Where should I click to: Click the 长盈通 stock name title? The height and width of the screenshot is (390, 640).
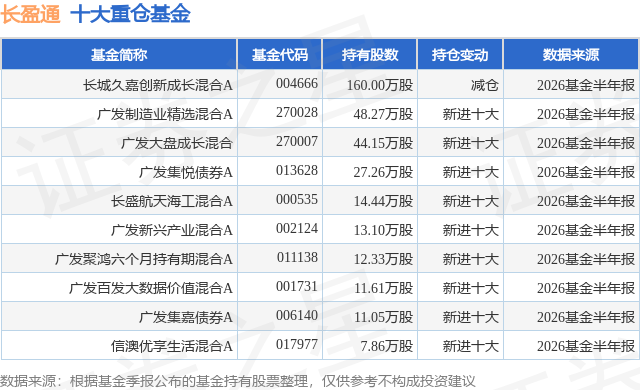point(31,14)
